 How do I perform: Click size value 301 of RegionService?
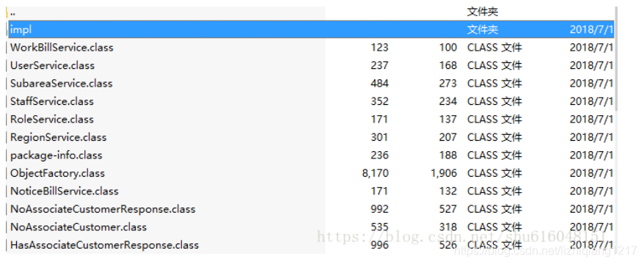click(379, 138)
